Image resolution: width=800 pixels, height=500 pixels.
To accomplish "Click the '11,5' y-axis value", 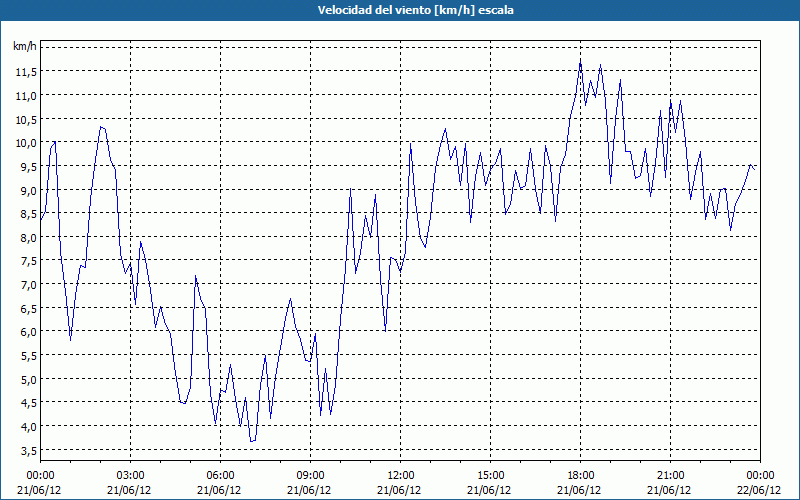I will [26, 72].
